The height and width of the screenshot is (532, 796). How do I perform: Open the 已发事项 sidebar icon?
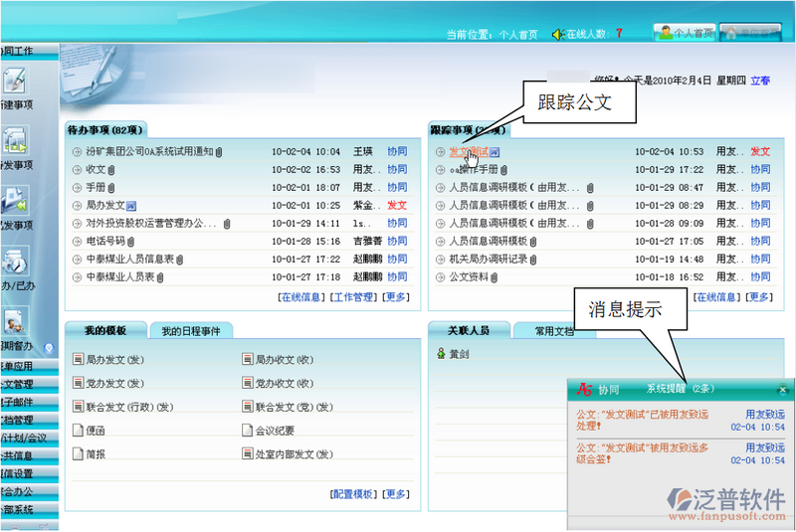[16, 201]
